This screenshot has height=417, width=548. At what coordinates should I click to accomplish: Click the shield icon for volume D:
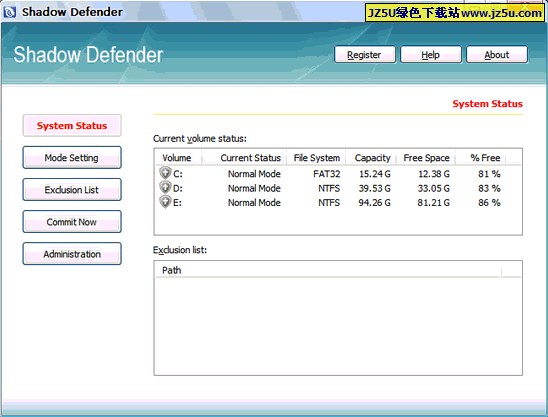(x=165, y=188)
